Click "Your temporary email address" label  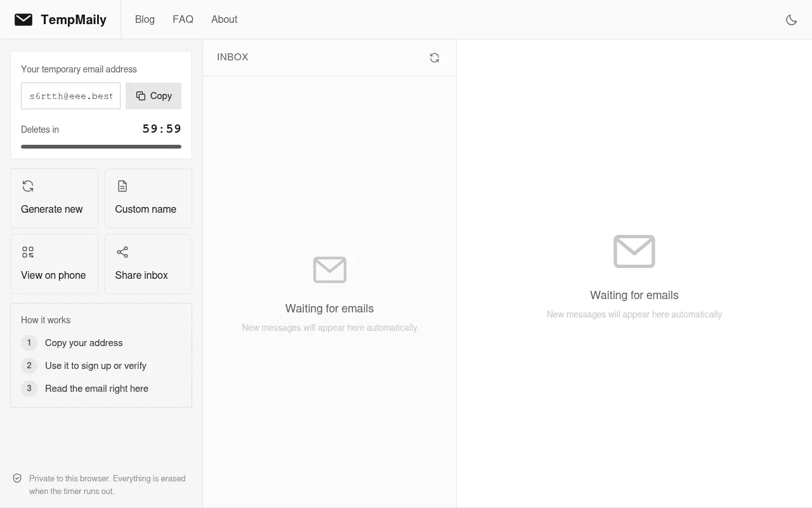click(x=79, y=69)
